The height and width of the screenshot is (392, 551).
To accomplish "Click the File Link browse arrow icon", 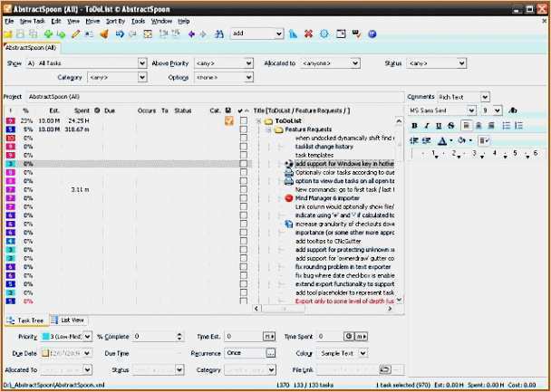I will click(385, 369).
